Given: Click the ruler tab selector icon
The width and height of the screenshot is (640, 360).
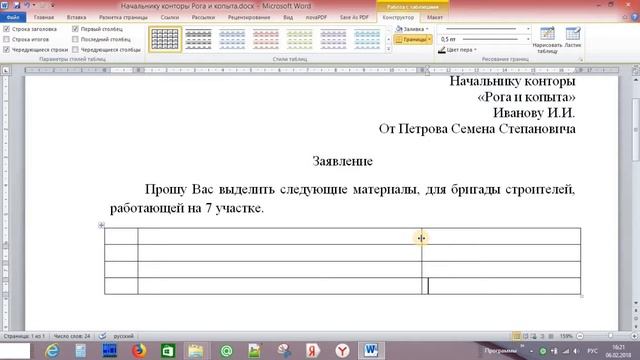Looking at the screenshot, I should [6, 70].
